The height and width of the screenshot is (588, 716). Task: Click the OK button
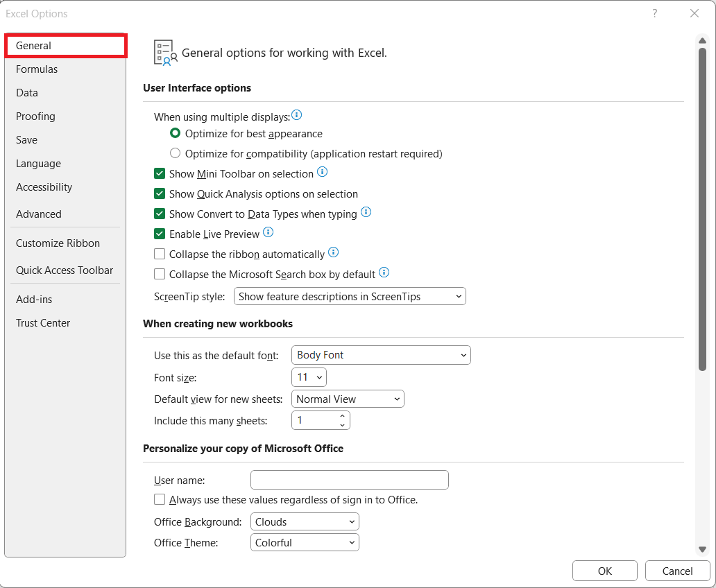pyautogui.click(x=604, y=571)
